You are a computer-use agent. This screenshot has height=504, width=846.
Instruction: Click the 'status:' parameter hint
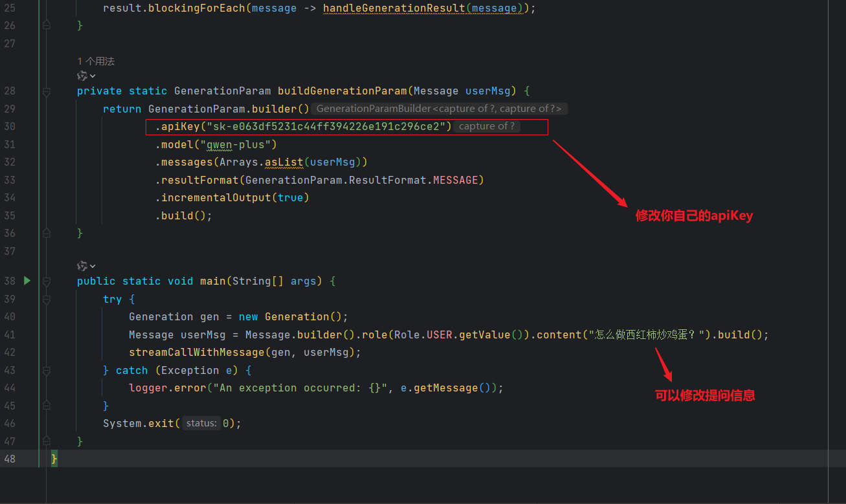201,423
